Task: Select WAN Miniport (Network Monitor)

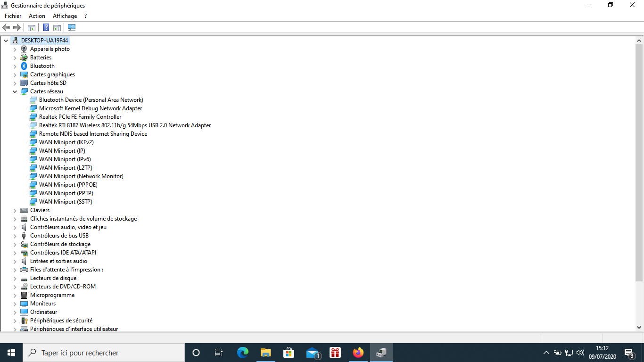Action: pos(81,176)
